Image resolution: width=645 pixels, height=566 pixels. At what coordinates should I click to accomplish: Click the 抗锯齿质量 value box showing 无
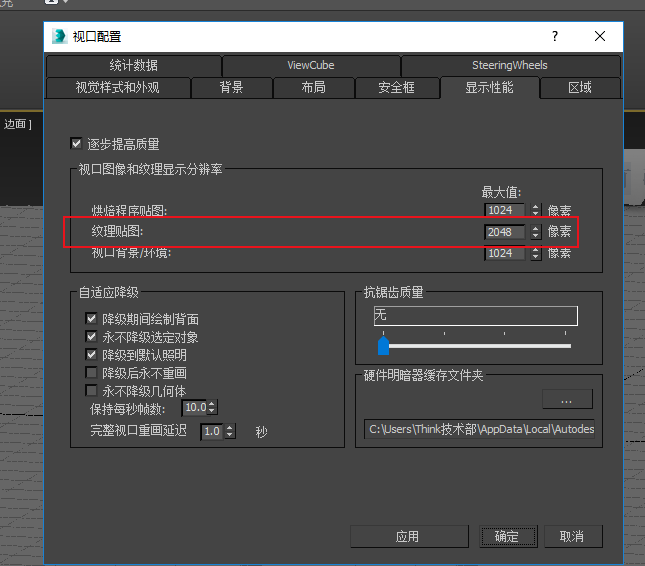pyautogui.click(x=476, y=316)
